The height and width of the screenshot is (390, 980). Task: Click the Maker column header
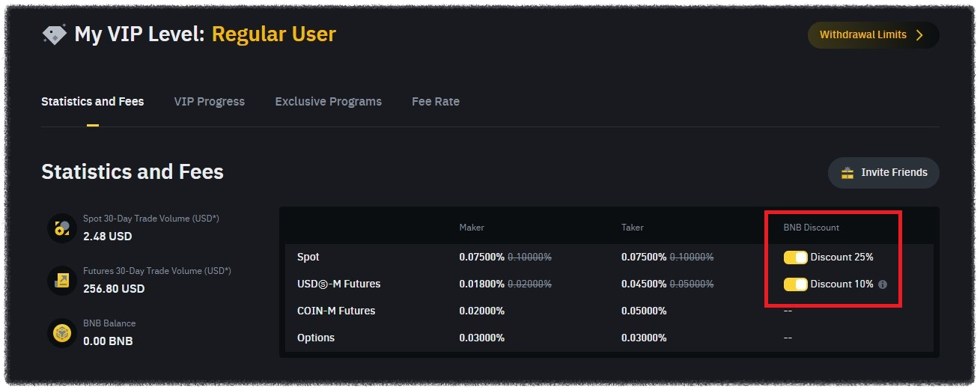[472, 228]
